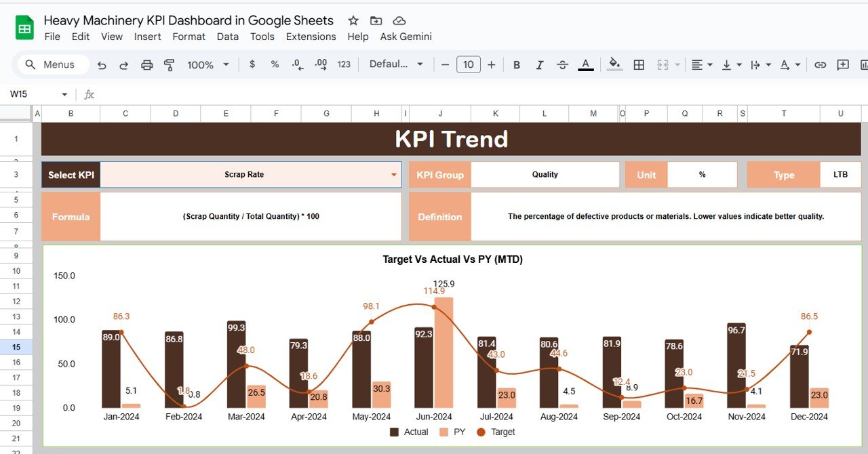Viewport: 868px width, 454px height.
Task: Click the insert comment icon
Action: pos(842,64)
